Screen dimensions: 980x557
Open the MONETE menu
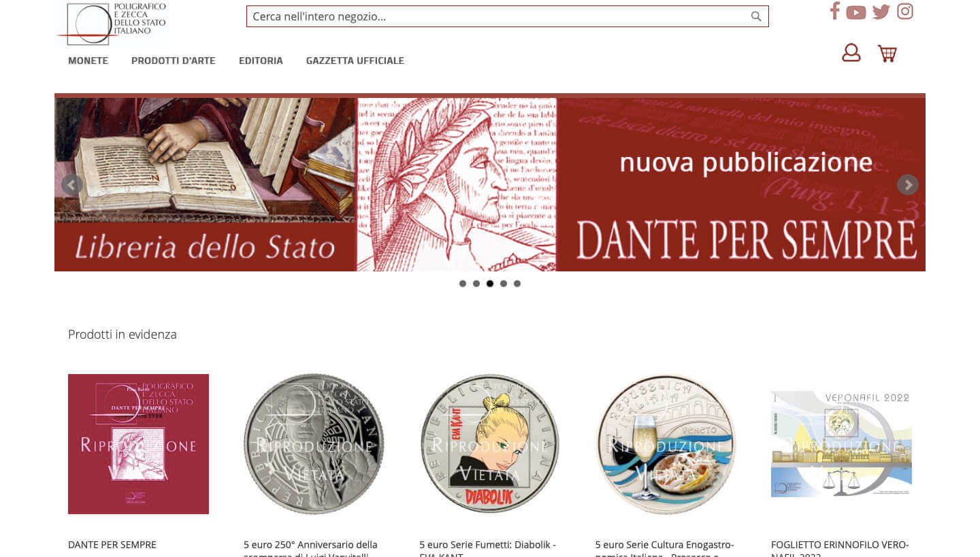[x=88, y=61]
